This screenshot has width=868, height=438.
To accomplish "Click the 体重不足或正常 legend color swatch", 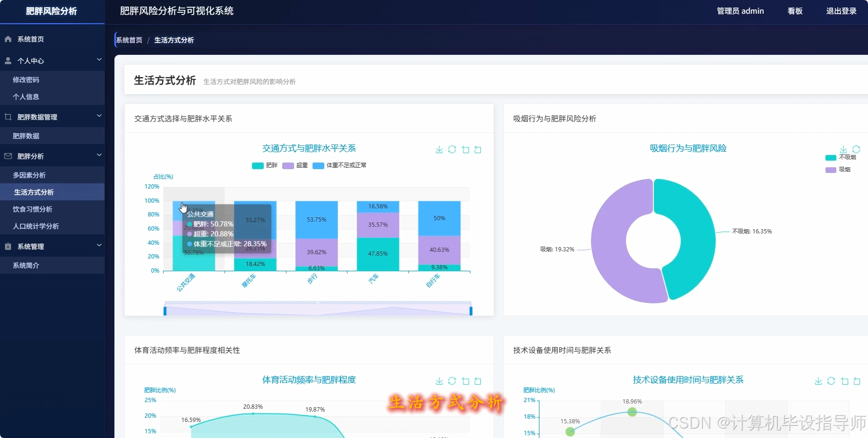I will (x=319, y=166).
